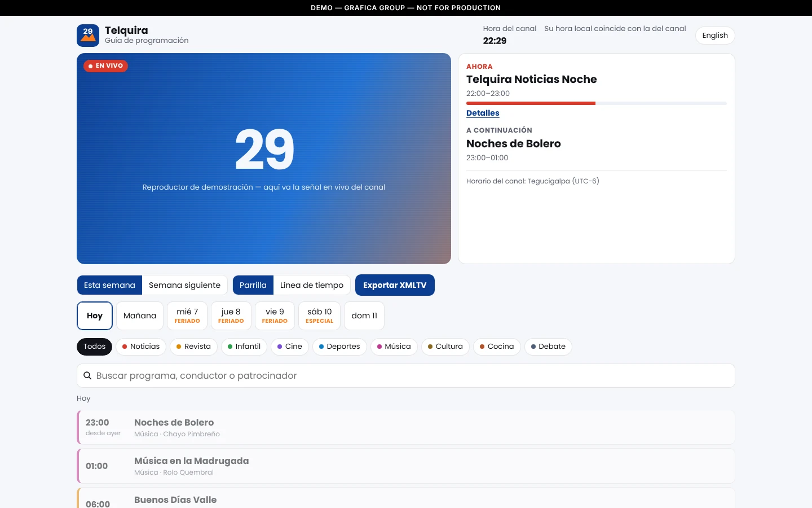Filter programs by Revista
812x508 pixels.
[193, 347]
